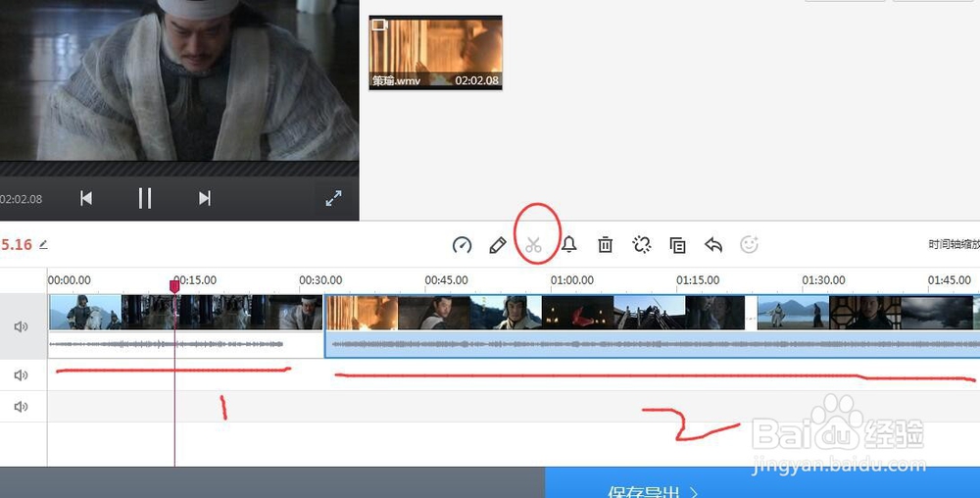Seek timeline to 00:30.00 mark
This screenshot has width=980, height=498.
320,280
